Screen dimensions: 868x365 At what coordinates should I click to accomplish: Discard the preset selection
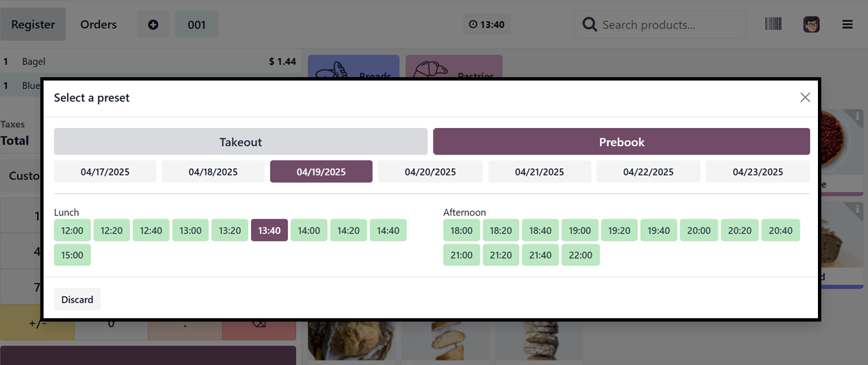(x=77, y=299)
